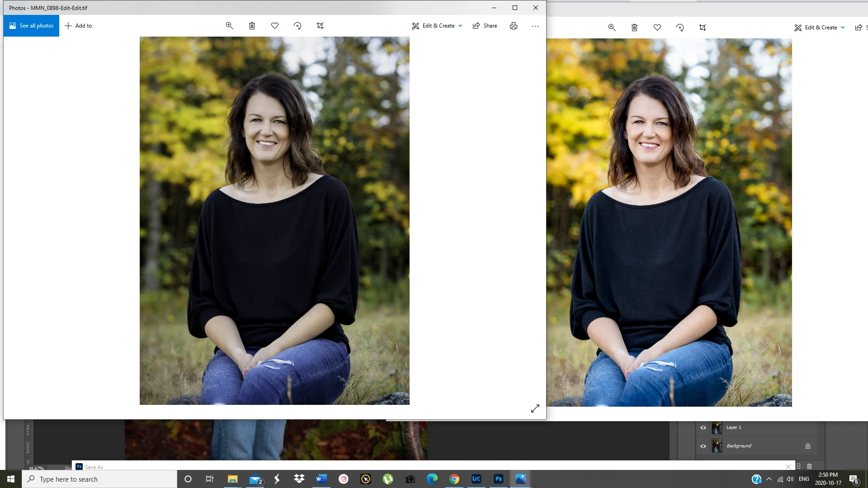Open Edit & Create dropdown in rear window
The image size is (868, 488).
pyautogui.click(x=820, y=28)
